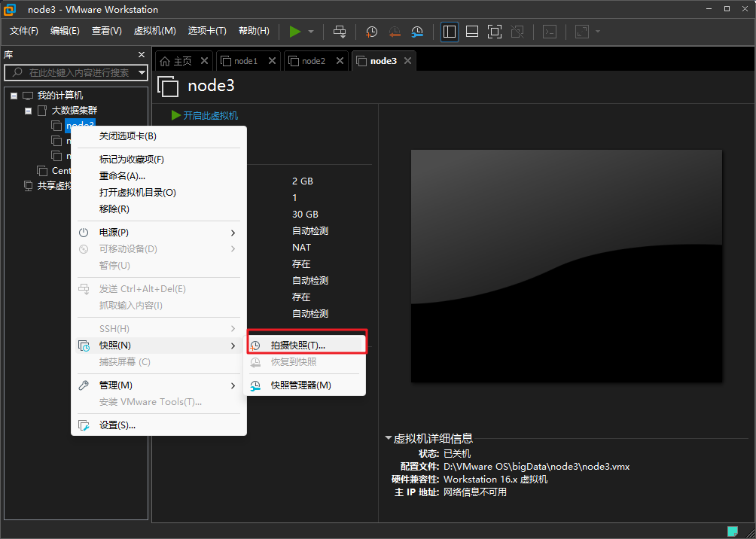The image size is (756, 539).
Task: Click the send Ctrl+Alt+Del toolbar icon
Action: (340, 32)
